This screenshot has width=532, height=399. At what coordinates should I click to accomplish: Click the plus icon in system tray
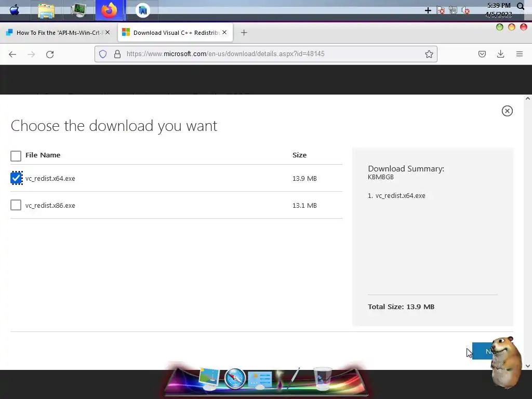pos(428,10)
